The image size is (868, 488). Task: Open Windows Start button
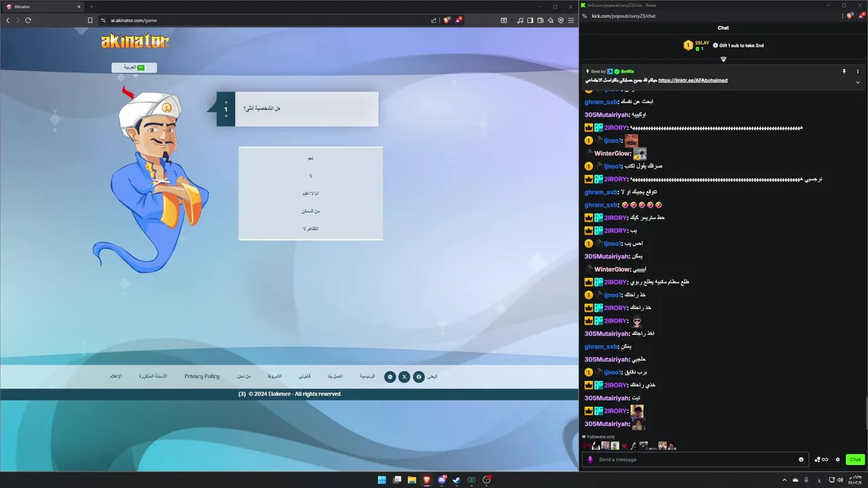click(x=382, y=480)
